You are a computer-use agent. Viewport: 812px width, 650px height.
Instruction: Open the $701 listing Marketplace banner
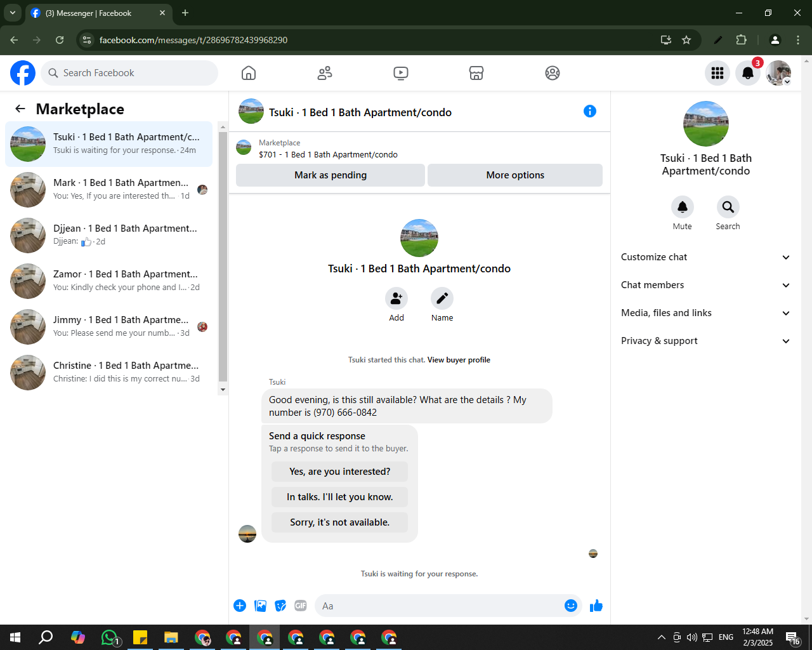419,149
